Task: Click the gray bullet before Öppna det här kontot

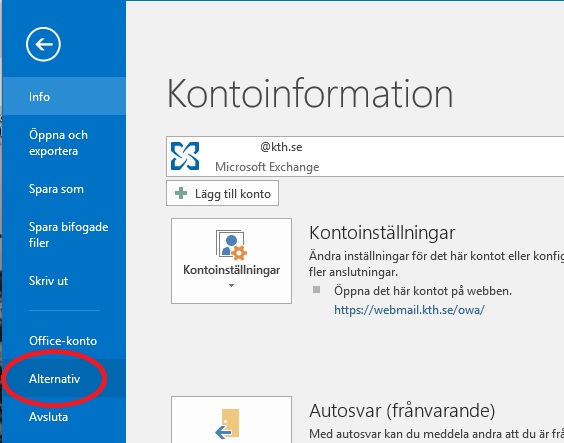Action: click(x=317, y=290)
